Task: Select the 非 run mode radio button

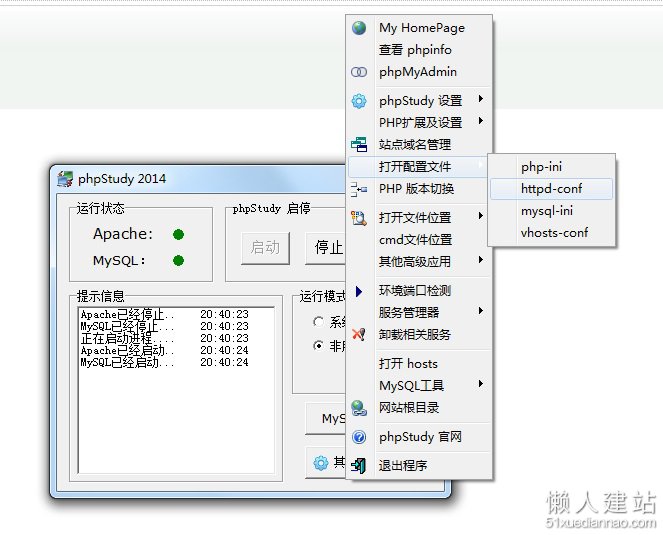Action: (x=318, y=346)
